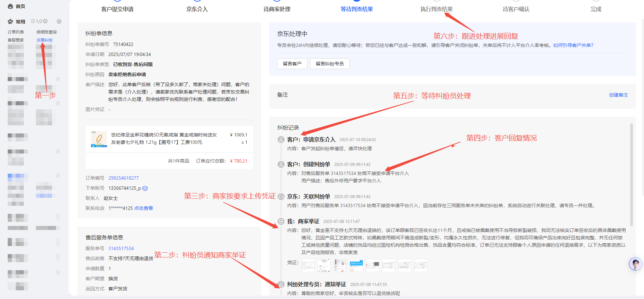The height and width of the screenshot is (299, 644).
Task: Open the first 凭证 evidence thumbnail
Action: (308, 265)
